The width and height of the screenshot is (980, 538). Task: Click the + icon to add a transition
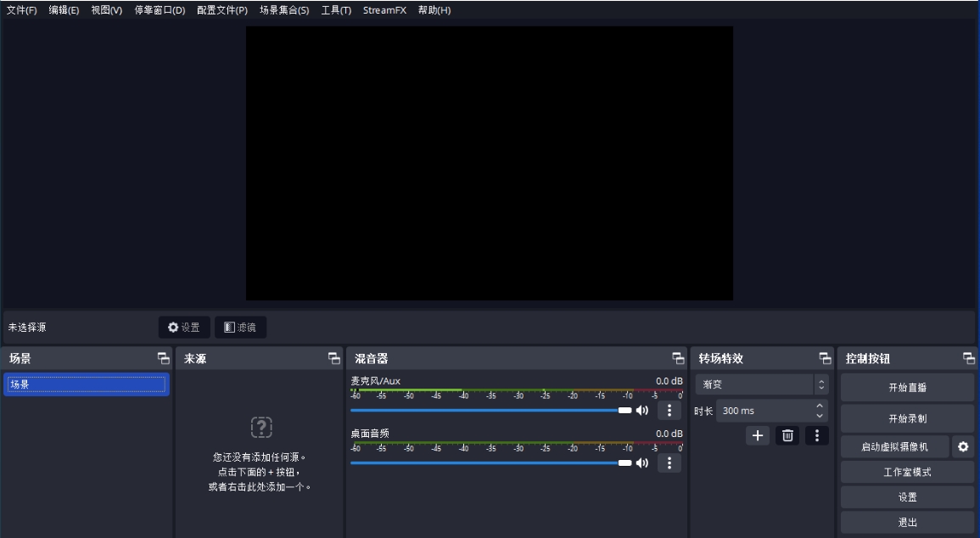(x=757, y=435)
